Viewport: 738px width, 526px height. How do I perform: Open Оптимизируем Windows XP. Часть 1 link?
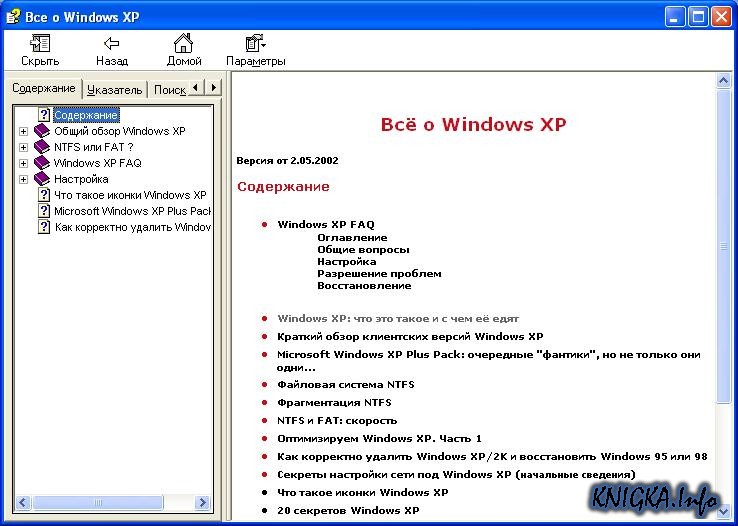click(x=379, y=438)
